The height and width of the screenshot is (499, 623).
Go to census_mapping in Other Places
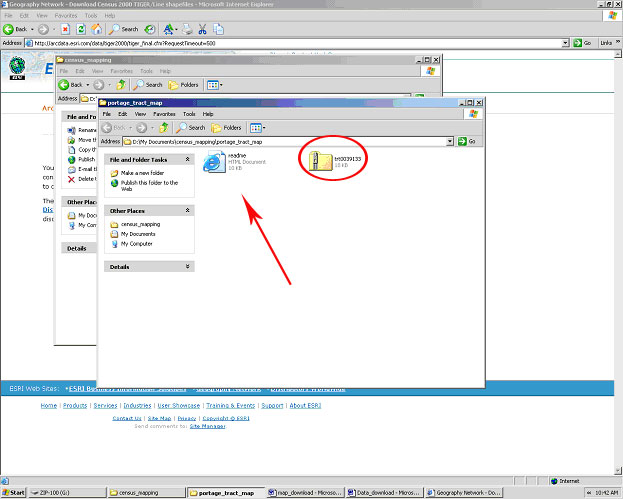tap(135, 224)
